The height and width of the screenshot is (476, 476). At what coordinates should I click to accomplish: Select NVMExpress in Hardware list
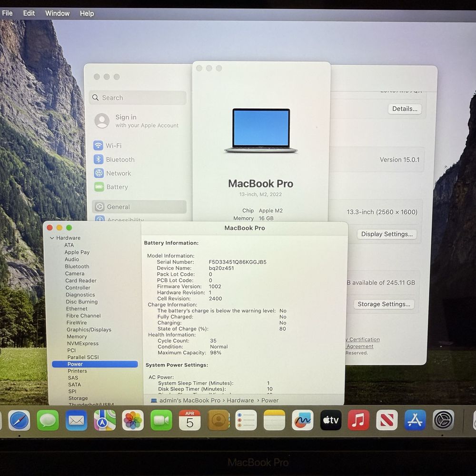tap(82, 344)
